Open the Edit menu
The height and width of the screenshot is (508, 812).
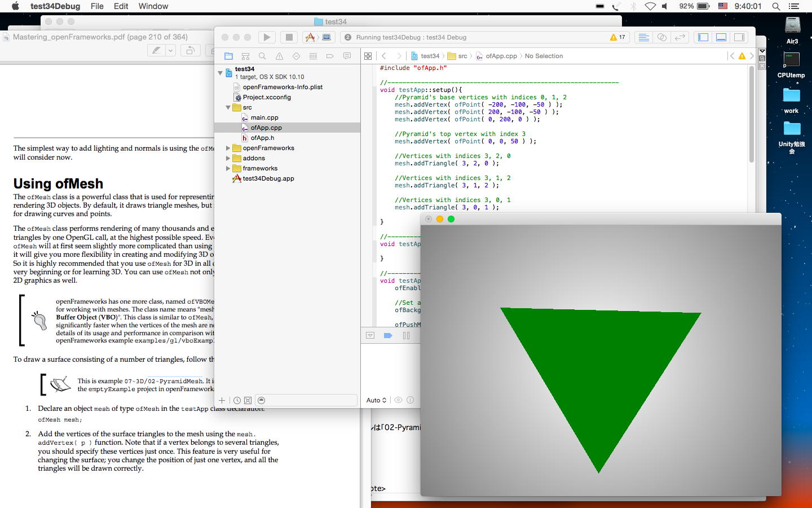121,6
